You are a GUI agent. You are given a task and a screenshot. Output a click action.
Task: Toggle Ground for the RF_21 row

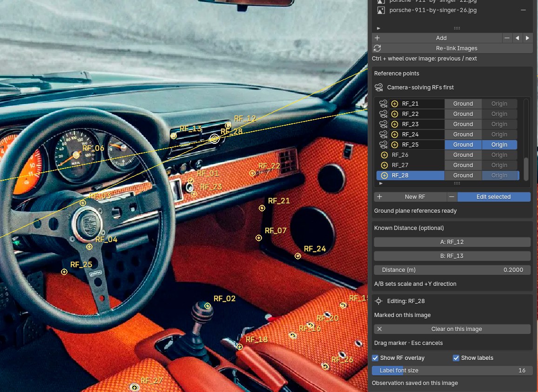click(x=463, y=104)
